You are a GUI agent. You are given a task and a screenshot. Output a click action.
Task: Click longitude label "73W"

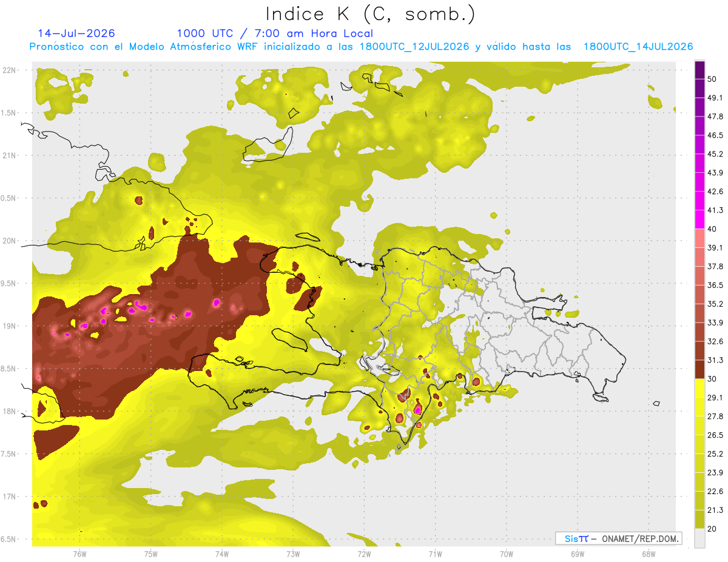(x=293, y=554)
